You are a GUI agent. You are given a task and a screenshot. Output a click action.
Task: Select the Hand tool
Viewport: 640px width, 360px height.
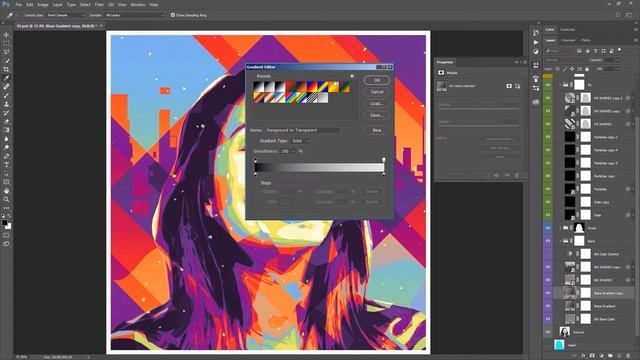[6, 191]
